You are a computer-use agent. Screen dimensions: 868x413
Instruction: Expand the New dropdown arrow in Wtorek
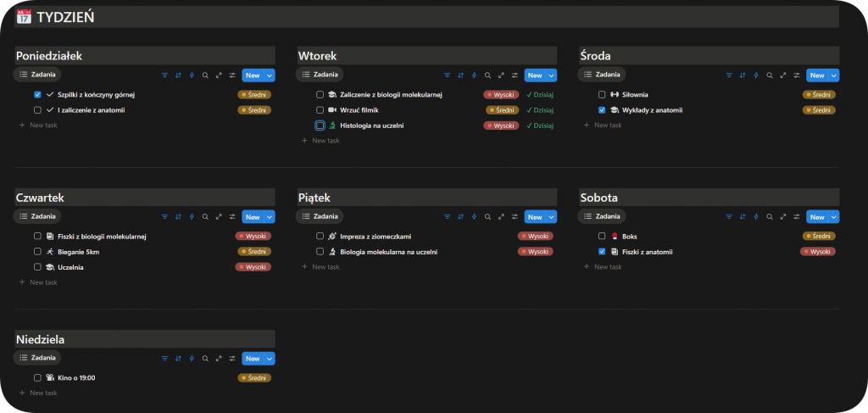point(553,75)
